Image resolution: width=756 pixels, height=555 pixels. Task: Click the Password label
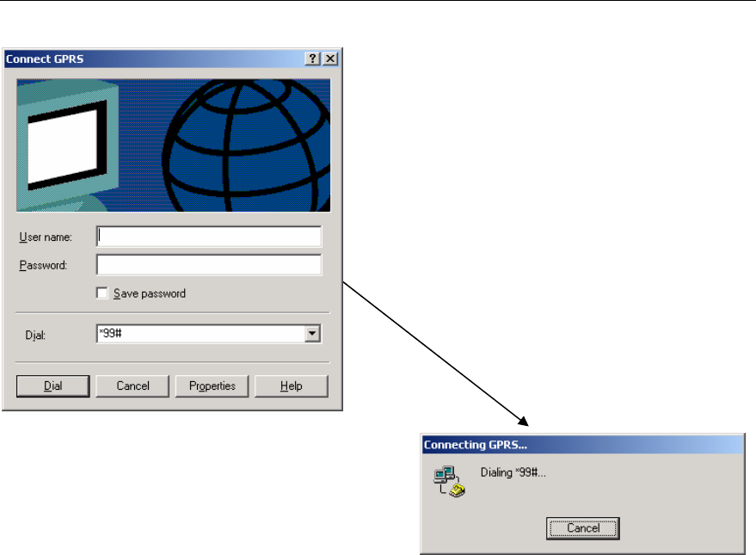pos(43,265)
